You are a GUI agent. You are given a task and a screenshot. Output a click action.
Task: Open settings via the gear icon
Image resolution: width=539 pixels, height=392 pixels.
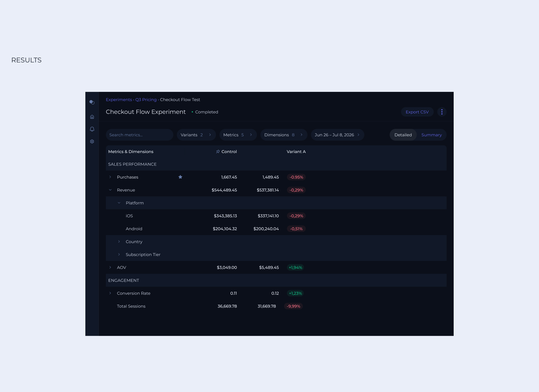point(92,141)
